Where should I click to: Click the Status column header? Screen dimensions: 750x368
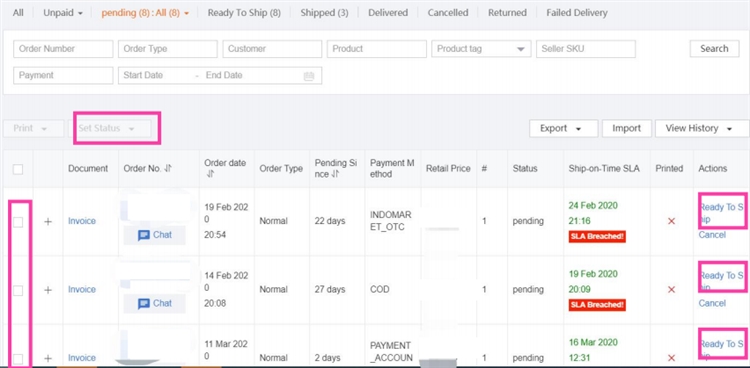click(525, 168)
